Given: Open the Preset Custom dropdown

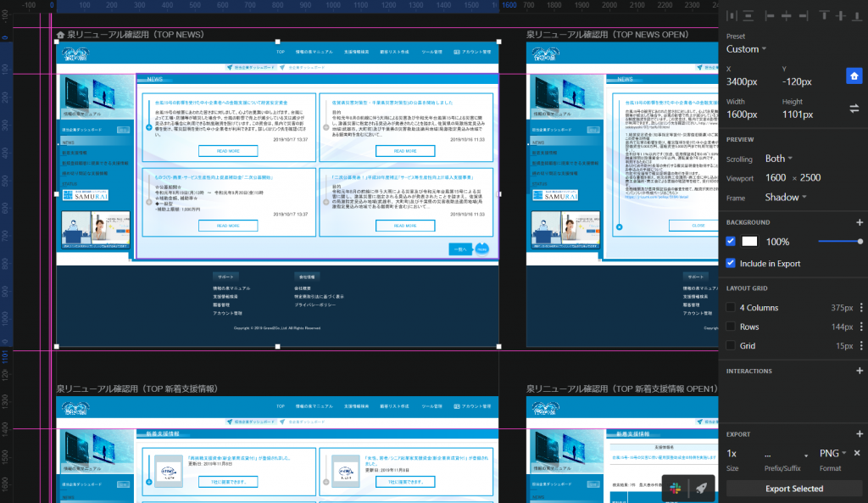Looking at the screenshot, I should [746, 49].
